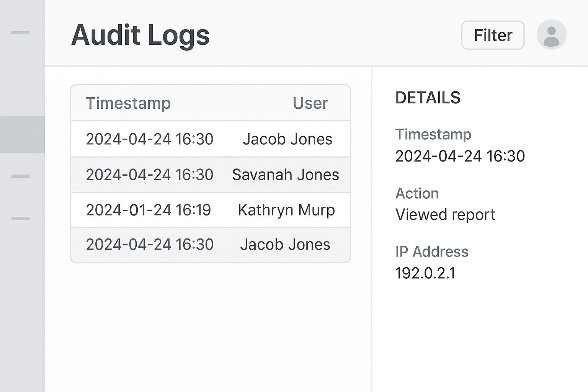Screen dimensions: 588x392
Task: Select the top sidebar menu item
Action: pyautogui.click(x=20, y=33)
